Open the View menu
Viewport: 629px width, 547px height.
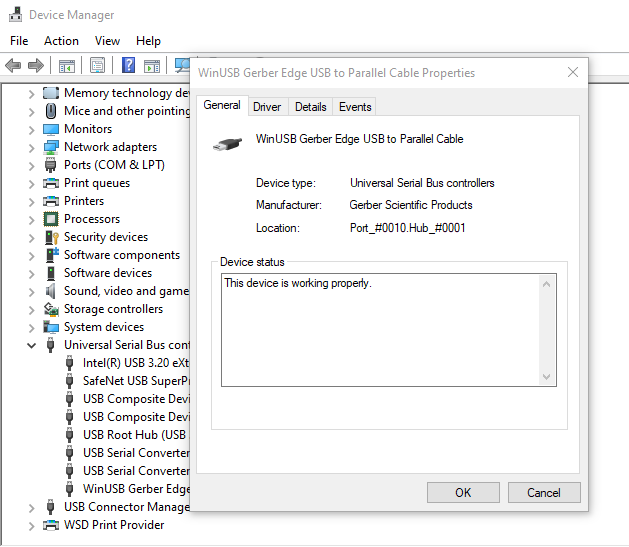[107, 41]
